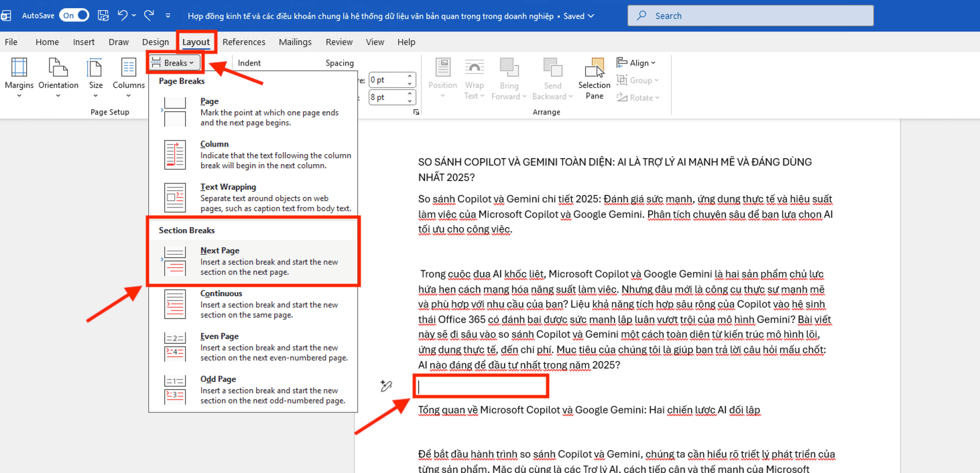Image resolution: width=980 pixels, height=473 pixels.
Task: Click the Indent label in Paragraph group
Action: click(249, 63)
